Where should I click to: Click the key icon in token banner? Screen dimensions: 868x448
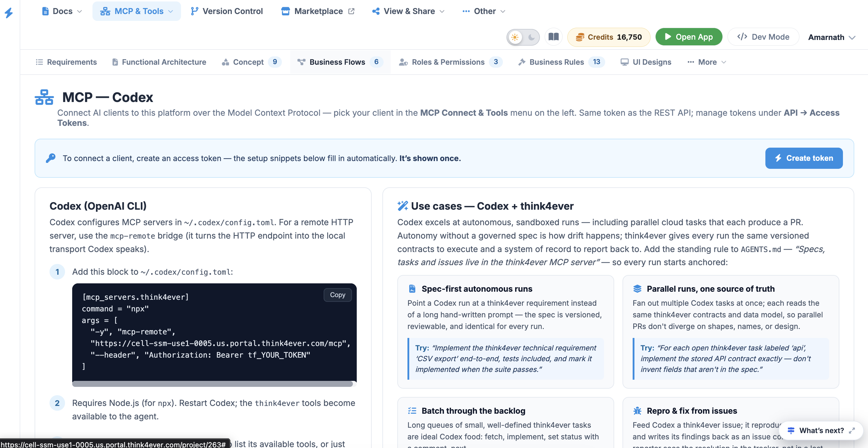point(50,158)
